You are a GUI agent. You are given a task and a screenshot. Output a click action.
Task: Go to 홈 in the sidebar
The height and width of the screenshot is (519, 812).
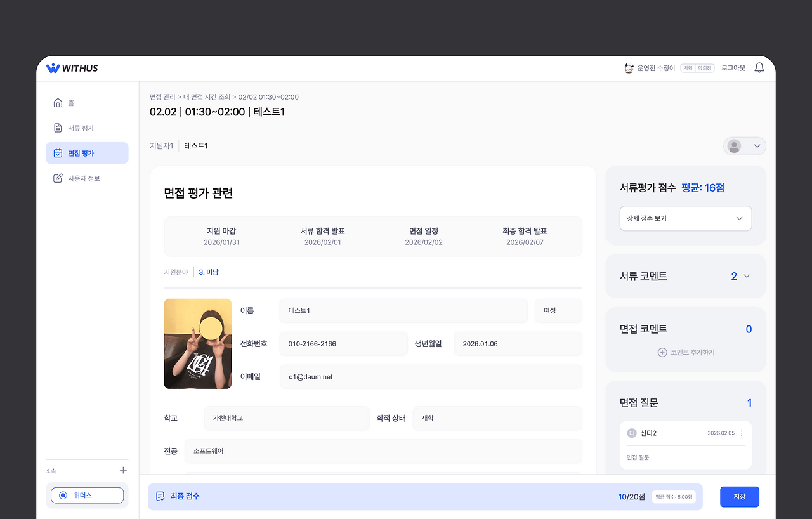tap(87, 103)
